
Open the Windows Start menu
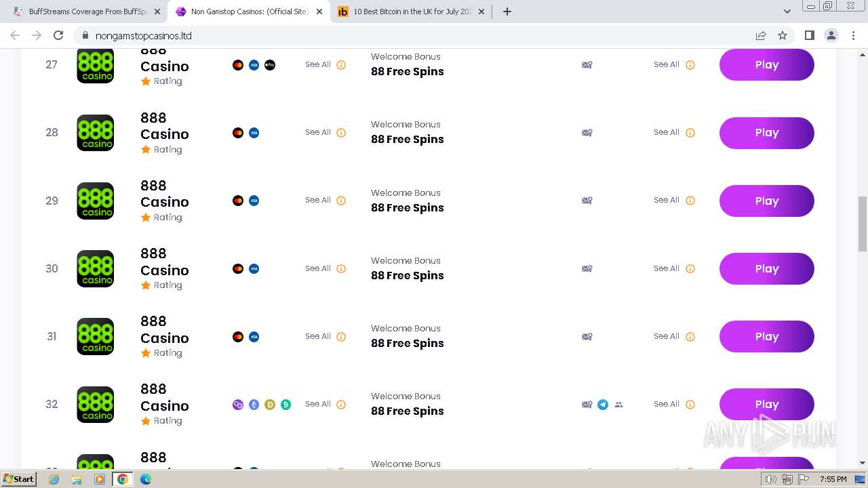point(19,479)
